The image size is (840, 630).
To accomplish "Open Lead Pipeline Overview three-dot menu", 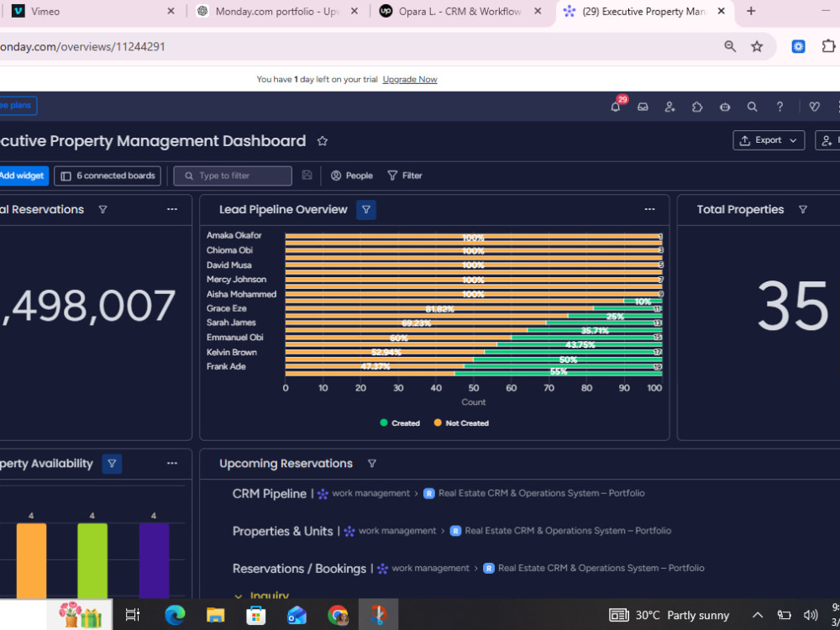I will coord(649,209).
